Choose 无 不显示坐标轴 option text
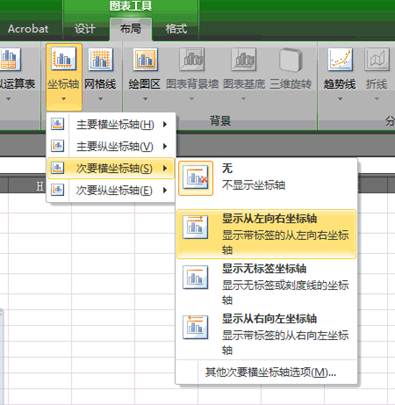The image size is (395, 405). [253, 177]
